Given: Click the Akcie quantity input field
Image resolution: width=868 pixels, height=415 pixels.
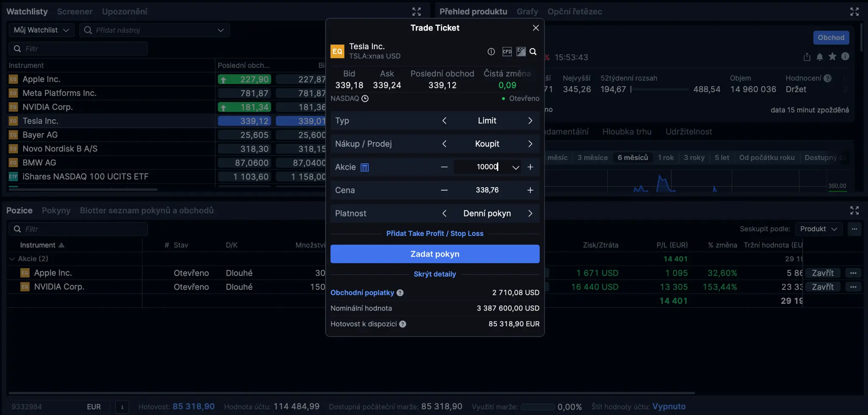Looking at the screenshot, I should tap(483, 167).
